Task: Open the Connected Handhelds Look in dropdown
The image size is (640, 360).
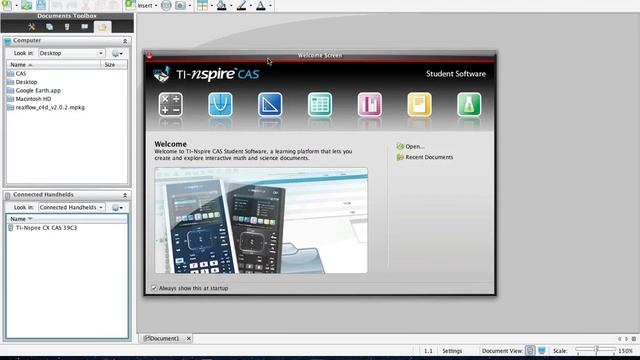Action: tap(71, 207)
